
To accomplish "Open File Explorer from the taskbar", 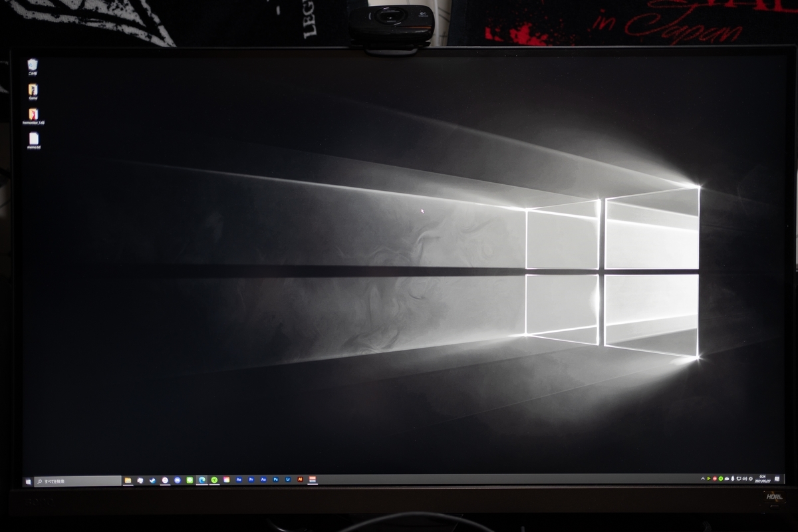I will tap(128, 480).
